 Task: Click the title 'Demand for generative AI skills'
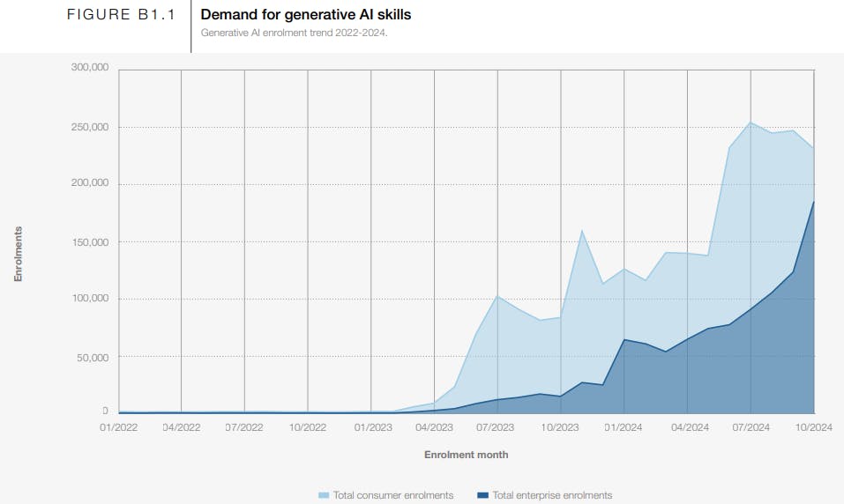point(306,14)
